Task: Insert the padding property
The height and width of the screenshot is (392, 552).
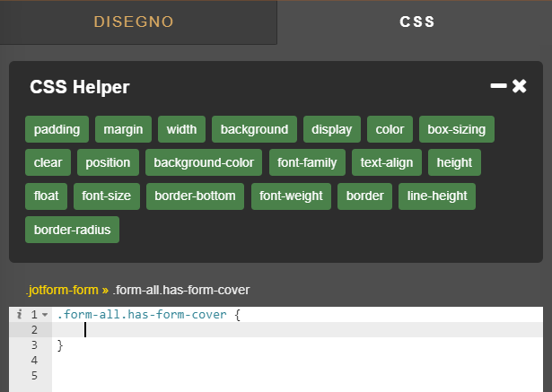Action: [57, 129]
